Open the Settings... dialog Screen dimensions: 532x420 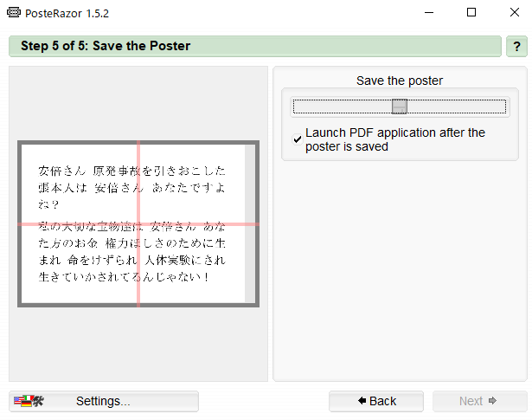104,401
